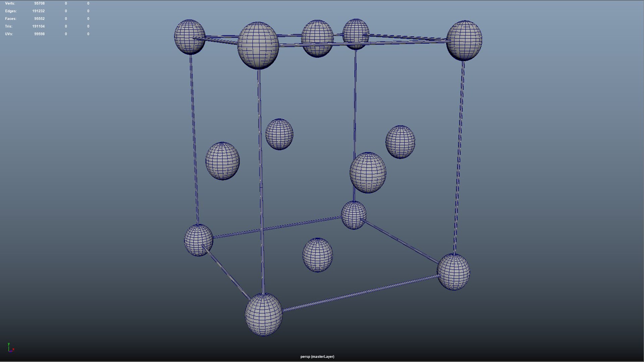644x362 pixels.
Task: Click the persp (masterLayer) camera label
Action: [317, 357]
